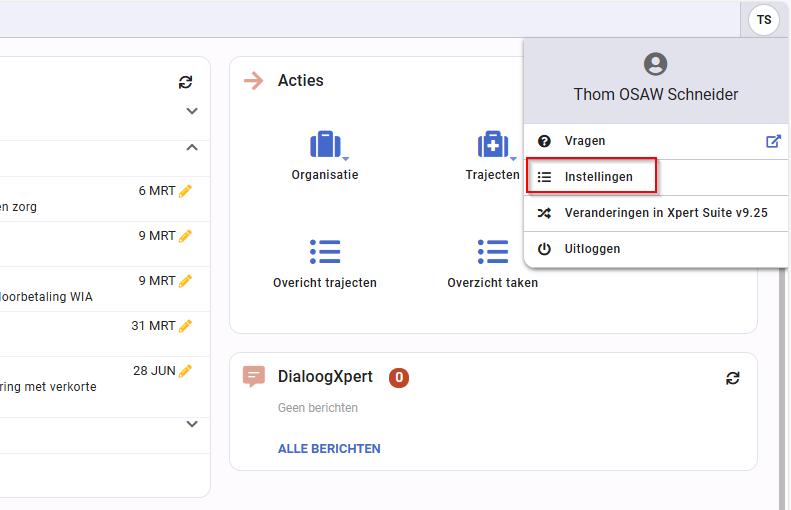The width and height of the screenshot is (791, 510).
Task: Collapse the task list chevron-up
Action: coord(192,148)
